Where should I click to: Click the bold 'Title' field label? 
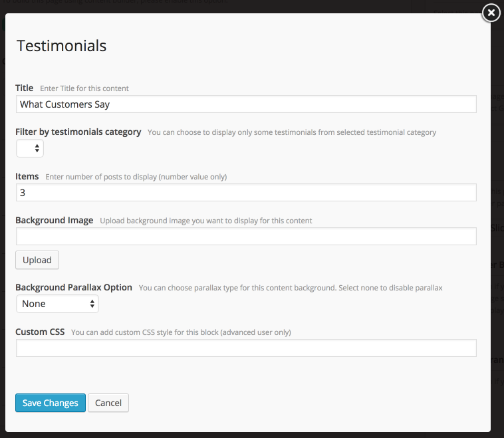point(25,88)
